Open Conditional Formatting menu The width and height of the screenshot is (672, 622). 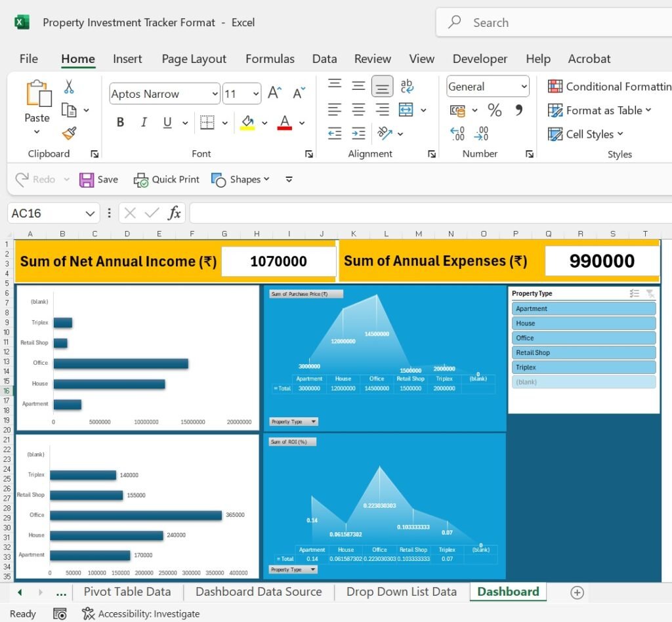pos(610,87)
